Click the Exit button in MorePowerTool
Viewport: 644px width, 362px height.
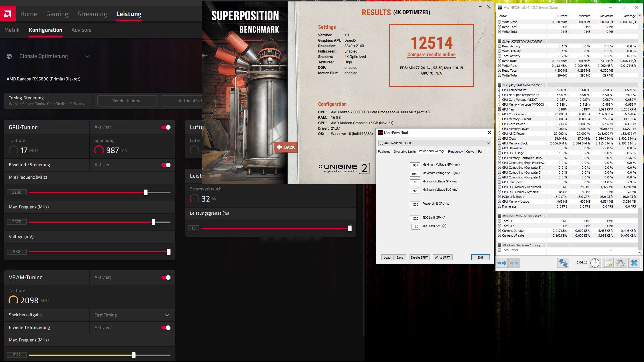click(x=480, y=258)
